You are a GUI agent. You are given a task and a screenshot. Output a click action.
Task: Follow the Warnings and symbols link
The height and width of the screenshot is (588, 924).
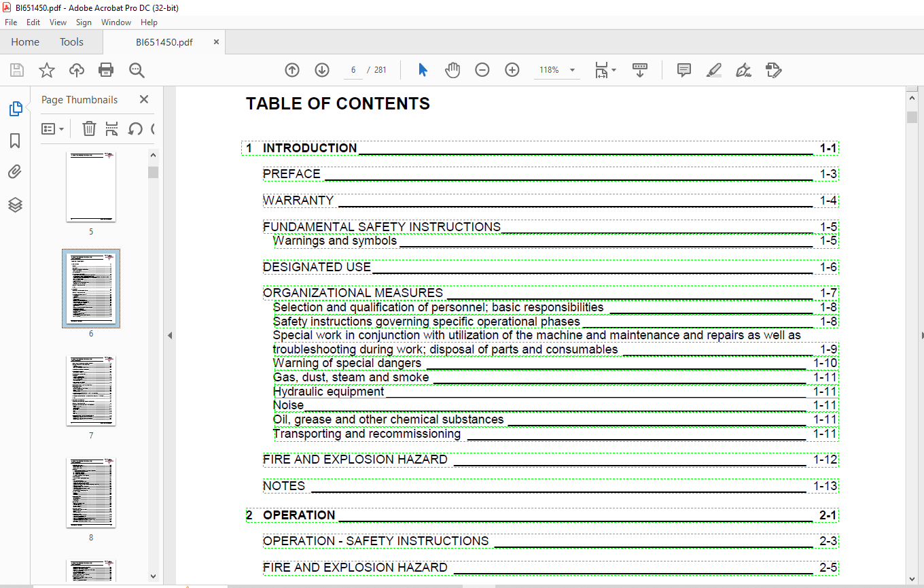point(556,241)
